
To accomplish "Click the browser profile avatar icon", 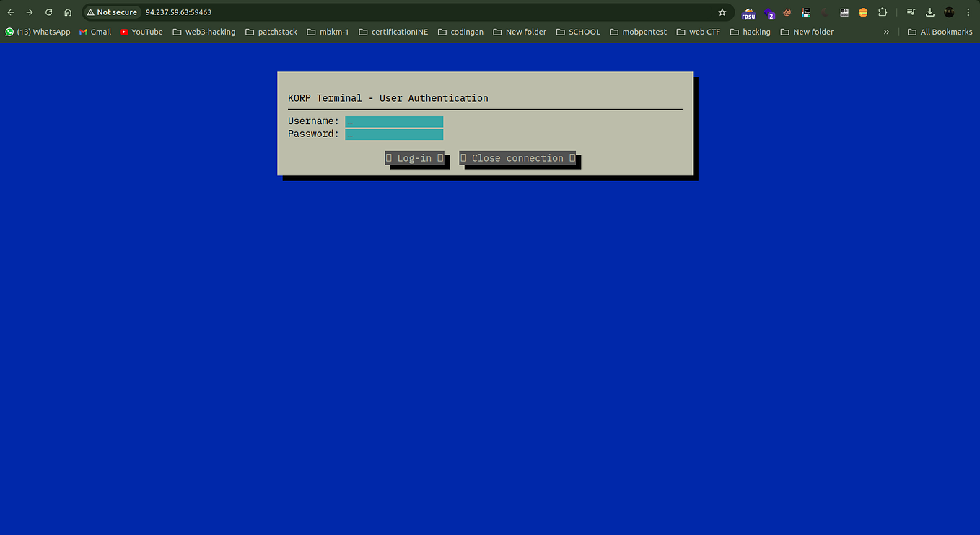I will point(949,12).
